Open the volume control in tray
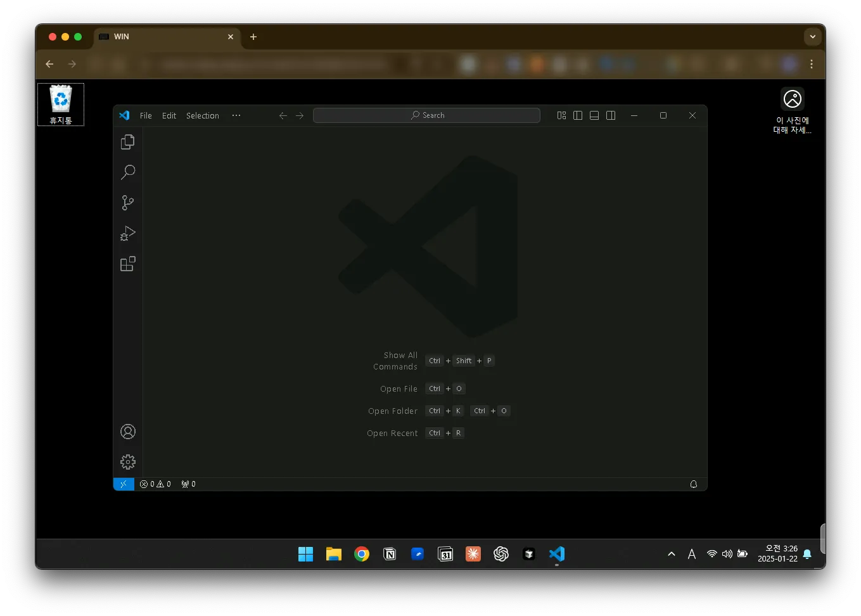This screenshot has width=861, height=616. [727, 554]
